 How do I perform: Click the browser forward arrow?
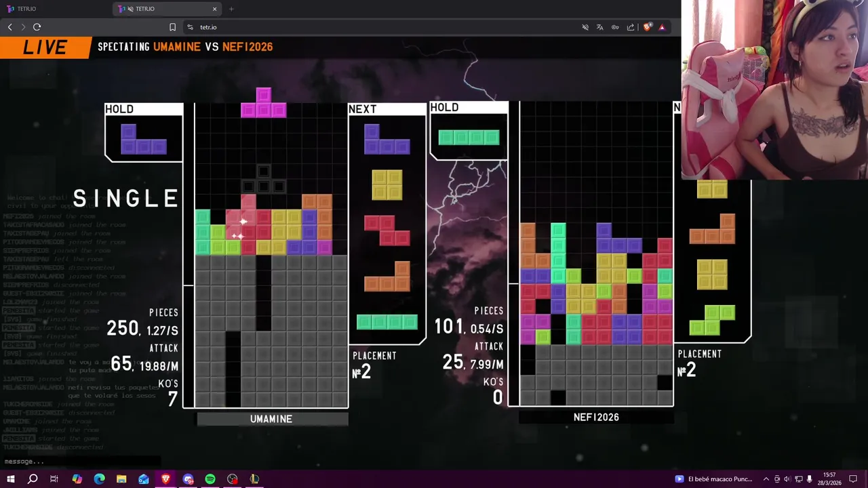click(x=23, y=27)
